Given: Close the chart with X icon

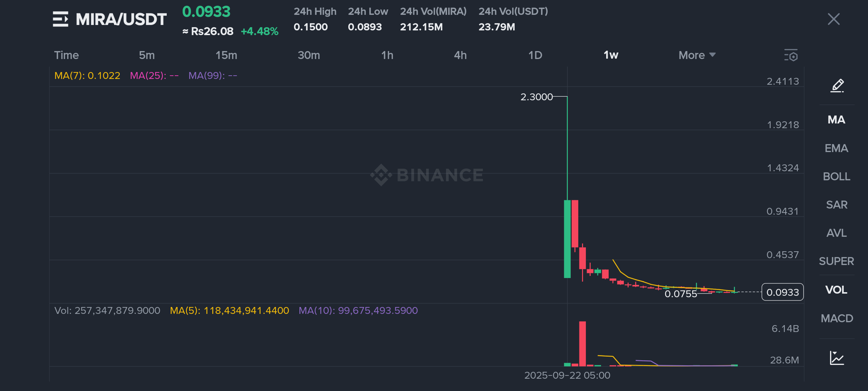Looking at the screenshot, I should coord(834,19).
